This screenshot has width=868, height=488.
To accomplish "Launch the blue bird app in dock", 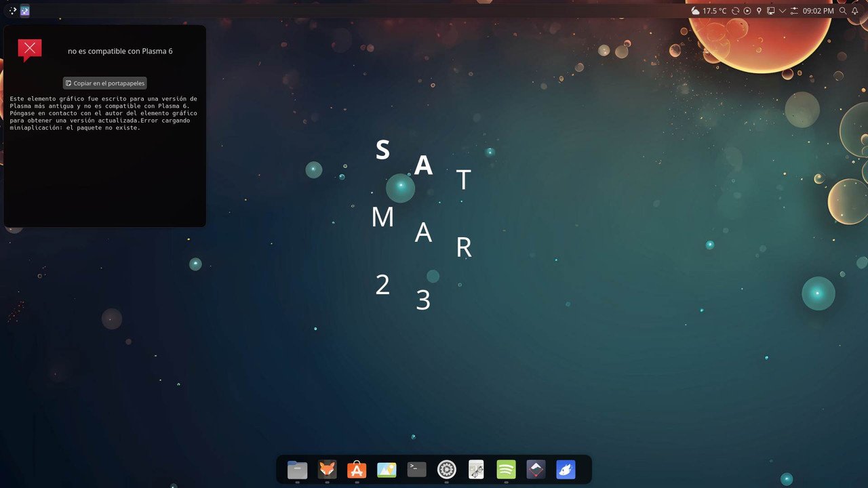I will pyautogui.click(x=566, y=469).
